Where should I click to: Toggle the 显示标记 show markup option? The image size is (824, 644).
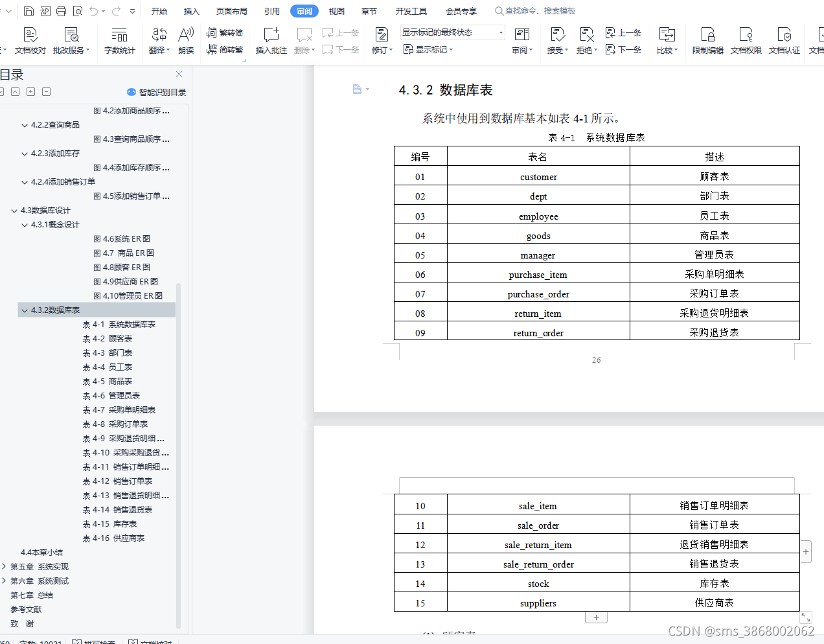(x=428, y=49)
